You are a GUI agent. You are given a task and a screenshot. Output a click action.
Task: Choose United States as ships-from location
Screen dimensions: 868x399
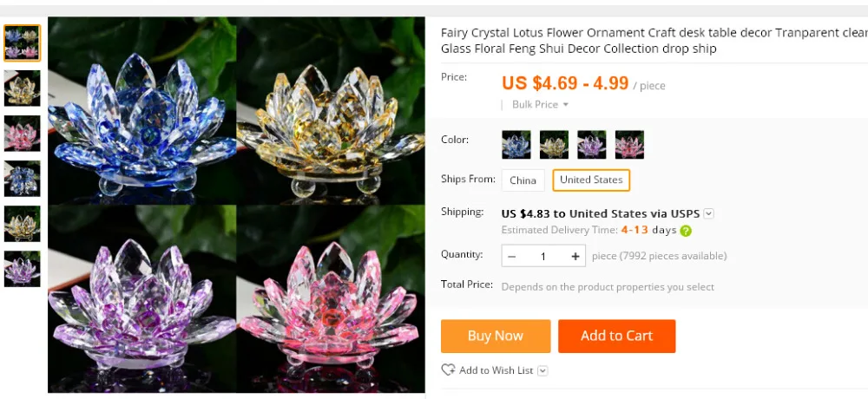(590, 180)
